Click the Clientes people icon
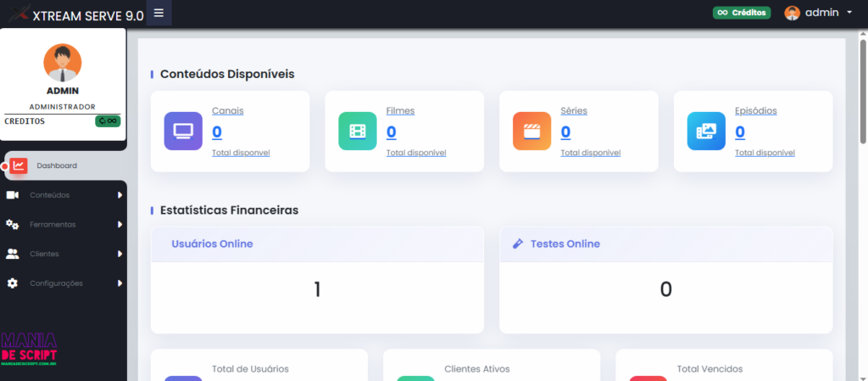 pyautogui.click(x=13, y=254)
